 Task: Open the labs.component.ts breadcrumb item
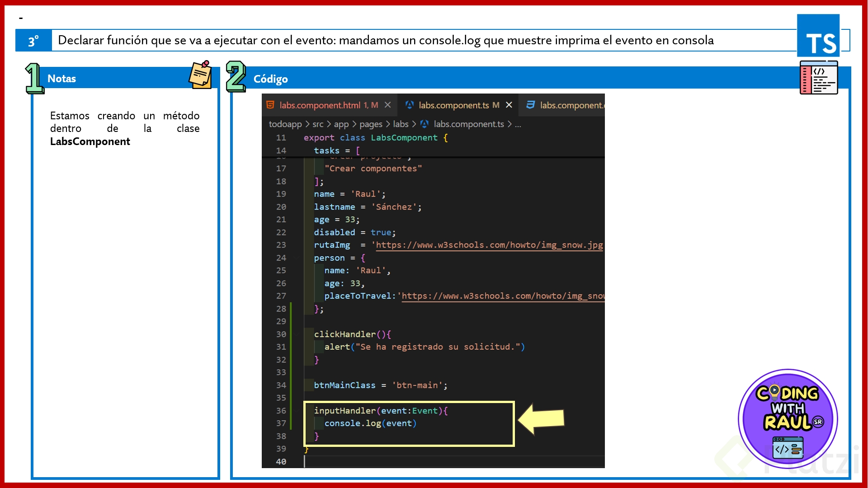coord(468,124)
